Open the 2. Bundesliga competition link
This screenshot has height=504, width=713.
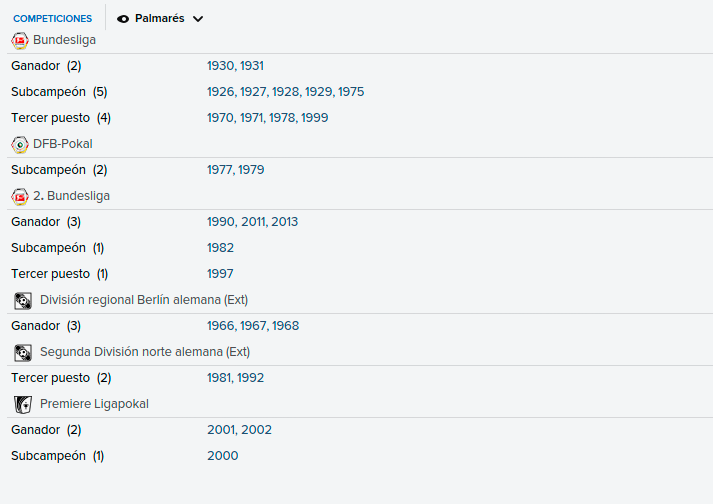point(71,196)
